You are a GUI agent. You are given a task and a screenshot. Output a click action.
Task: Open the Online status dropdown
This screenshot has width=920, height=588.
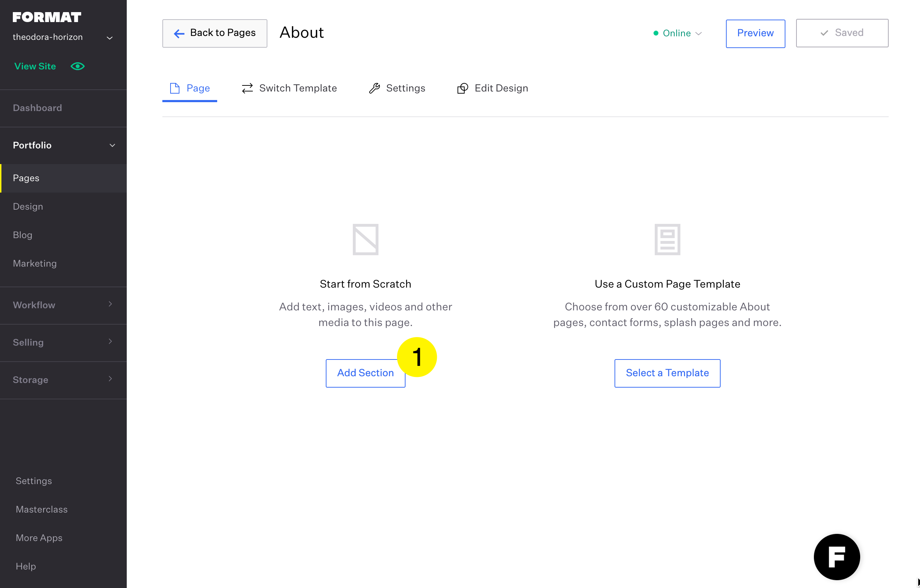(x=678, y=33)
